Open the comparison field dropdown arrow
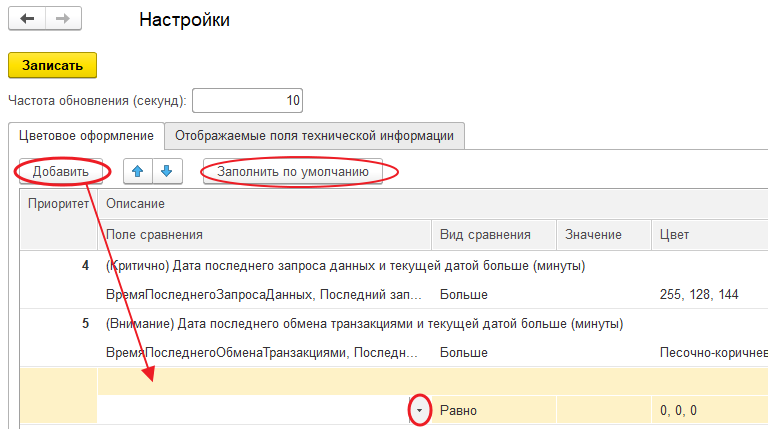 tap(421, 411)
